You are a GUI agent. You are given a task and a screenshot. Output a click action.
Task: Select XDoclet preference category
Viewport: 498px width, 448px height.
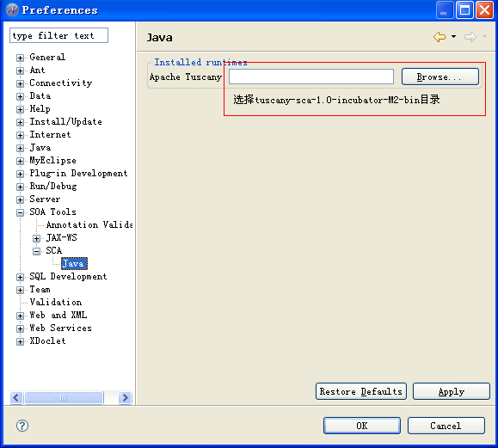point(47,341)
